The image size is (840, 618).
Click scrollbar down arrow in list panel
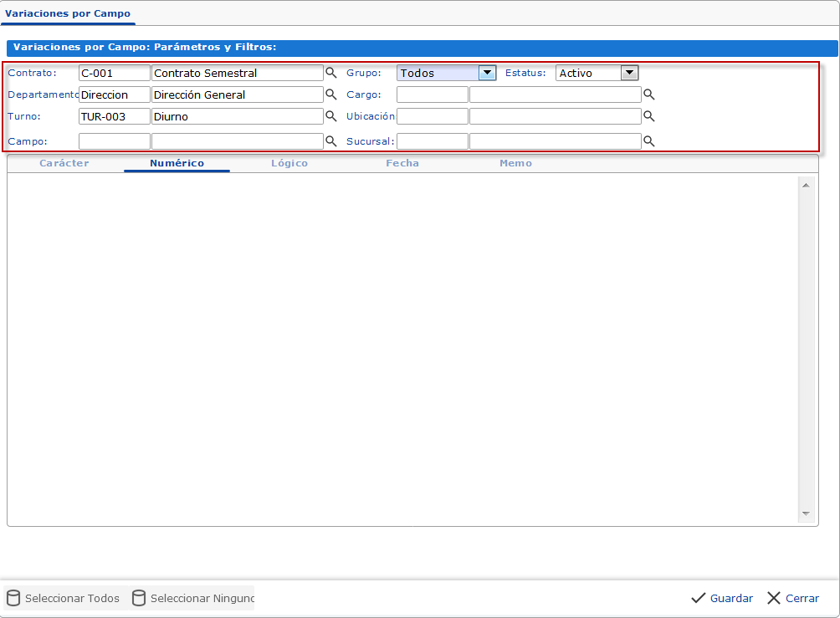(806, 513)
